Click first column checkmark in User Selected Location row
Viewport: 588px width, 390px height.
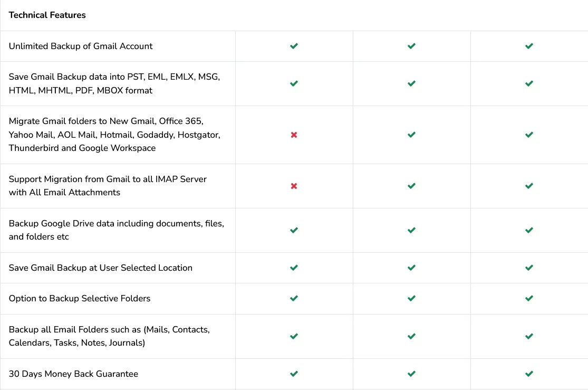click(x=294, y=268)
